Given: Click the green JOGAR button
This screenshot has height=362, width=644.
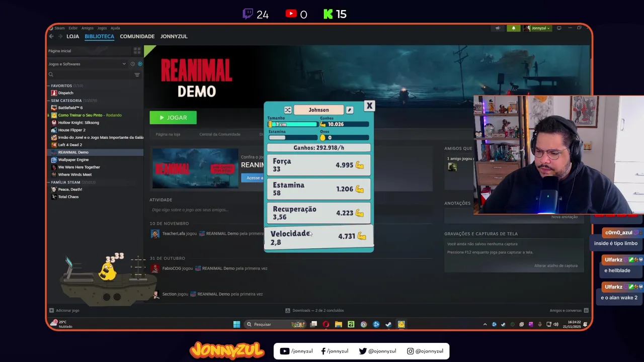Looking at the screenshot, I should pos(173,118).
